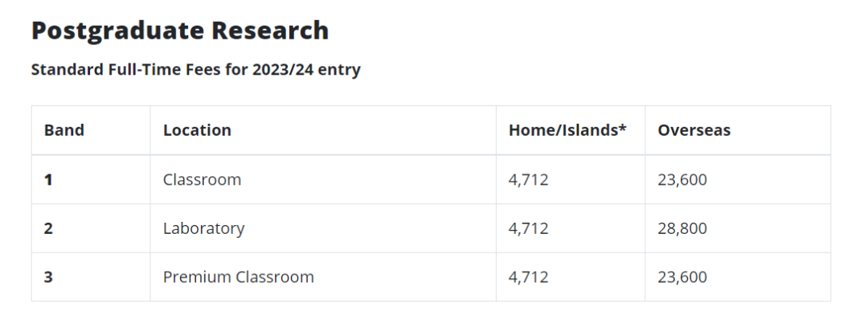
Task: Click the 28,800 Overseas fee for Laboratory
Action: pos(682,228)
